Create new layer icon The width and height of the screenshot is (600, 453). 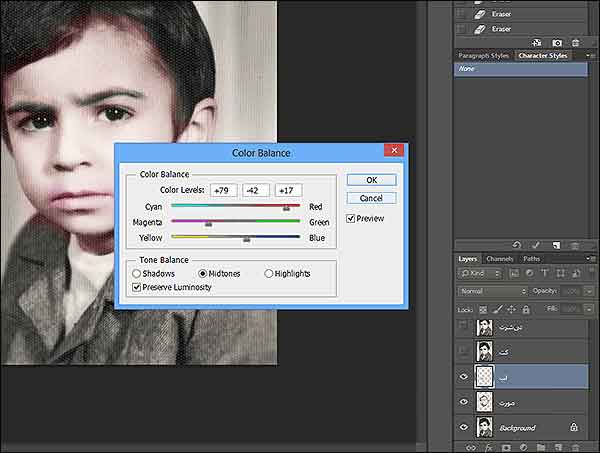(x=558, y=448)
